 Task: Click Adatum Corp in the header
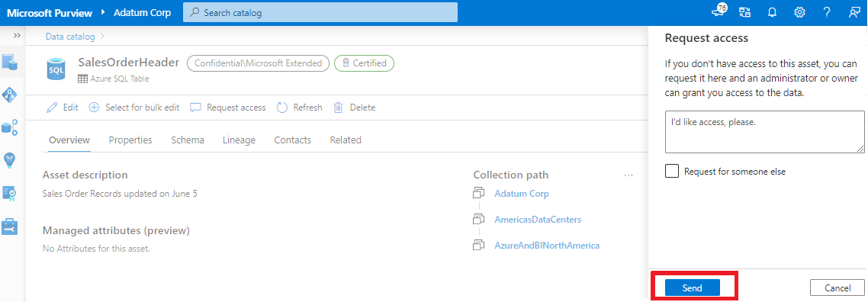143,12
